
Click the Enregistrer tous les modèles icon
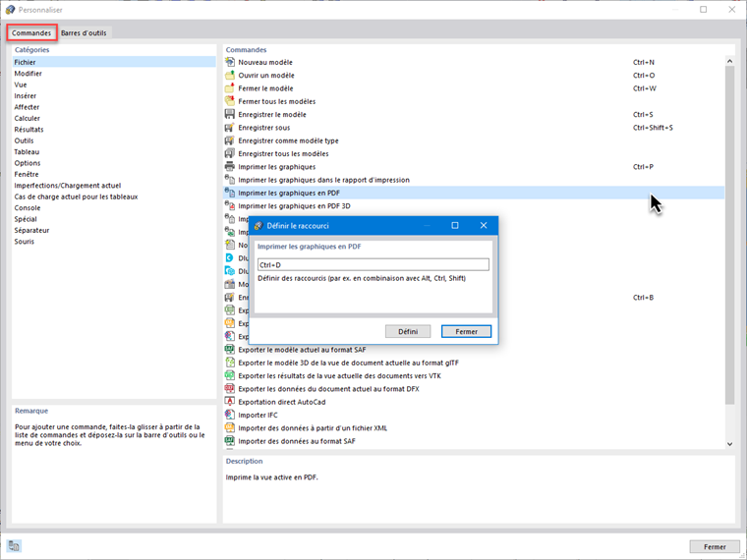(230, 153)
